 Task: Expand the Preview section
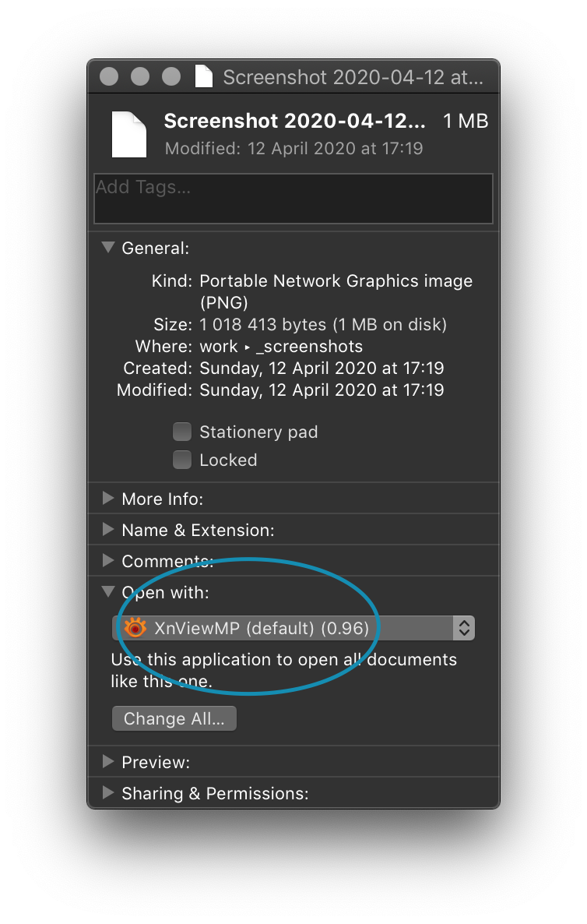(108, 762)
